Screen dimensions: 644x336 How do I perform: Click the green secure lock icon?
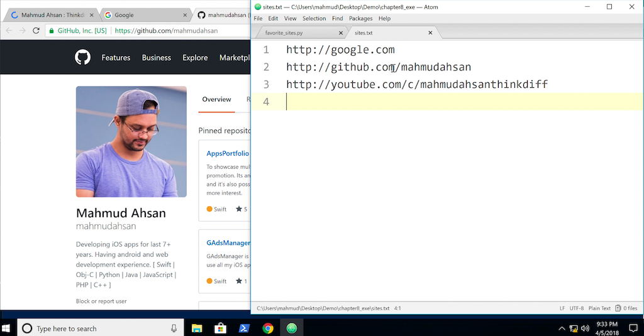(52, 31)
